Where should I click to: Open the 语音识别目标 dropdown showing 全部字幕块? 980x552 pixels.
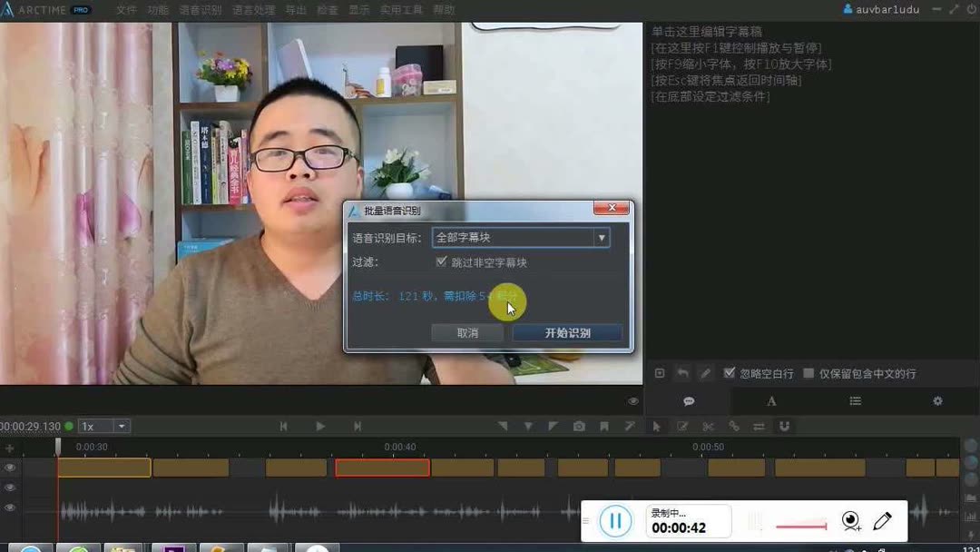[x=602, y=237]
